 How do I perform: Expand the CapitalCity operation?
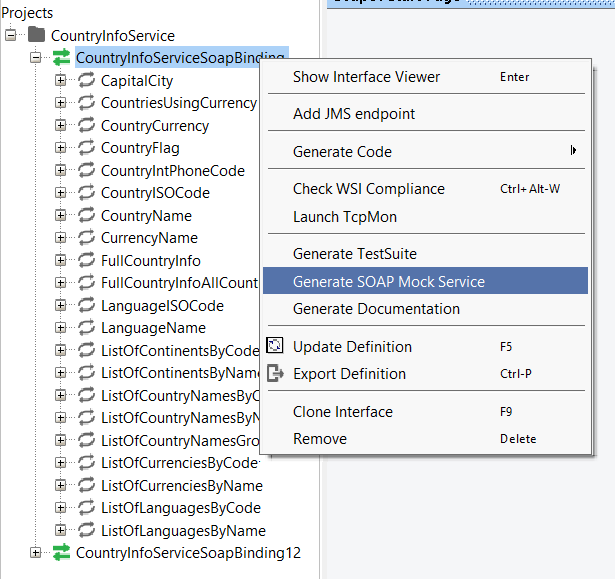(60, 80)
